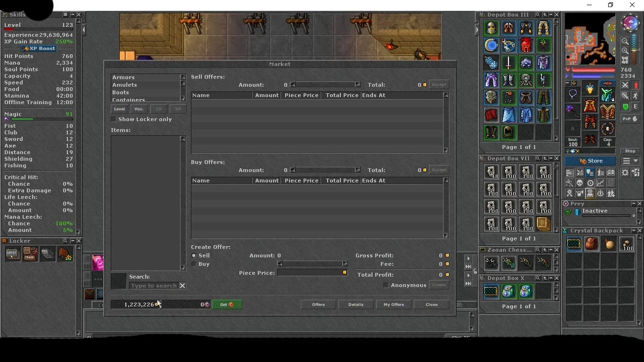Zoom out the minimap
Viewport: 644px width, 362px height.
tap(625, 41)
